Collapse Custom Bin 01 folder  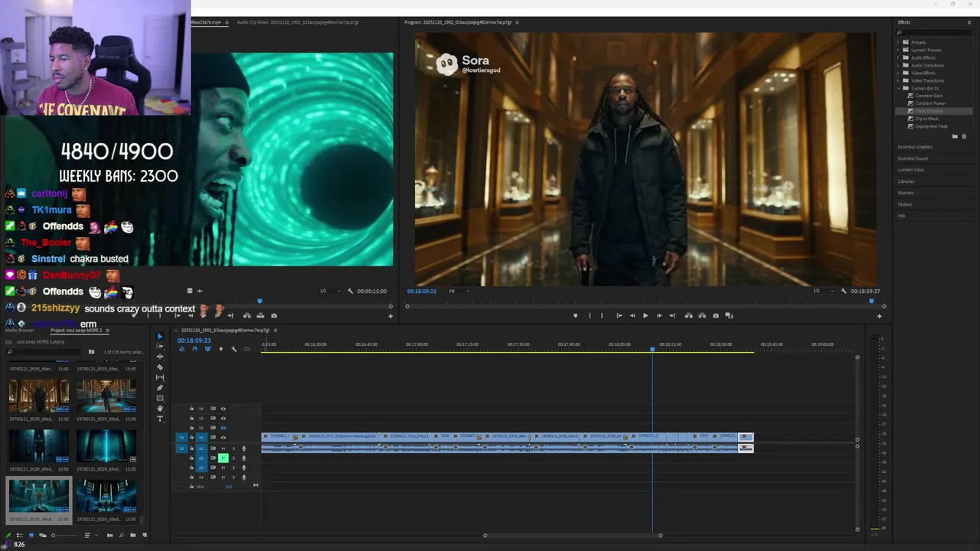900,88
